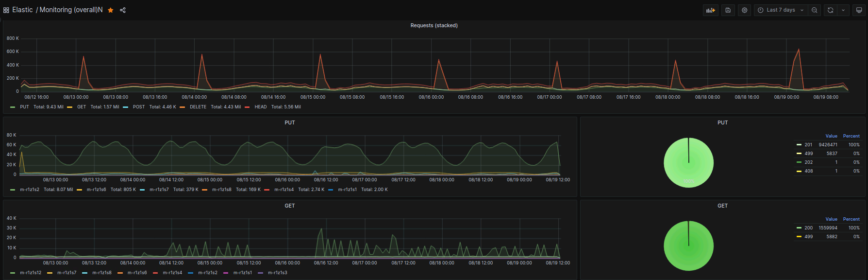
Task: Click the m-r1z1s6 color swatch in GET legend
Action: [120, 273]
